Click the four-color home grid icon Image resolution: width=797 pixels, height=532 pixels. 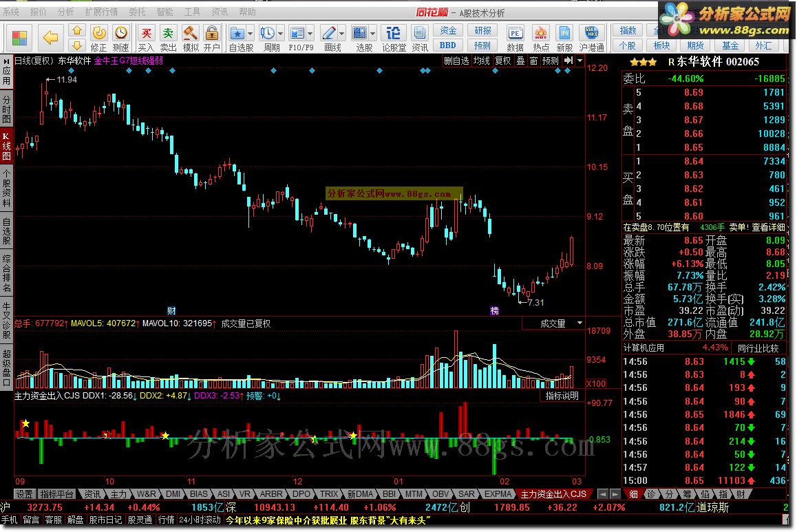click(19, 38)
